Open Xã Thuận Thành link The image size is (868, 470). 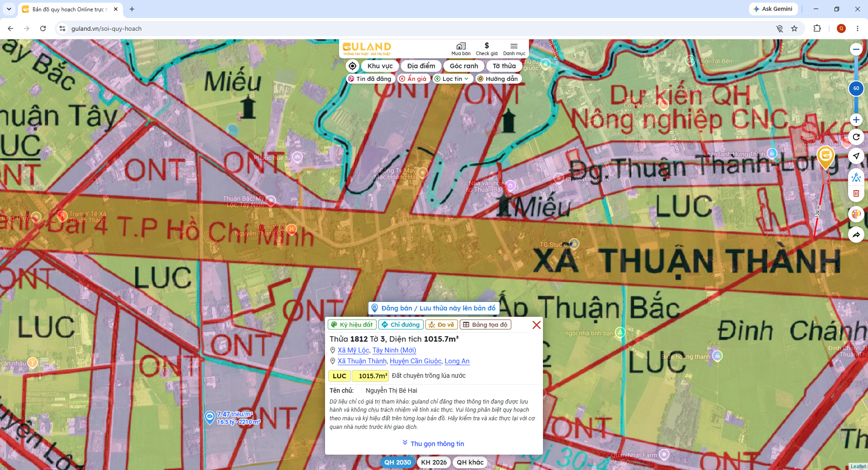(x=362, y=361)
